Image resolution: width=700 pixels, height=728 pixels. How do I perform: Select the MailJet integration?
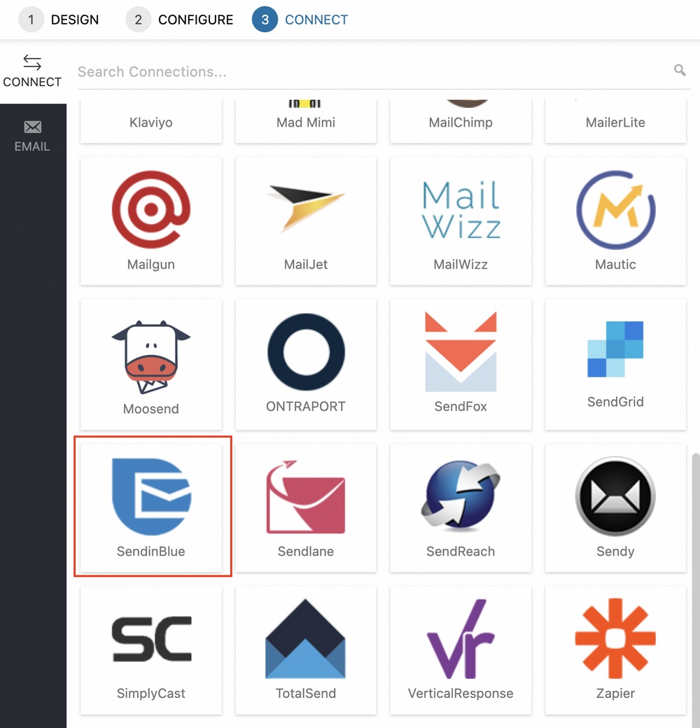coord(306,220)
